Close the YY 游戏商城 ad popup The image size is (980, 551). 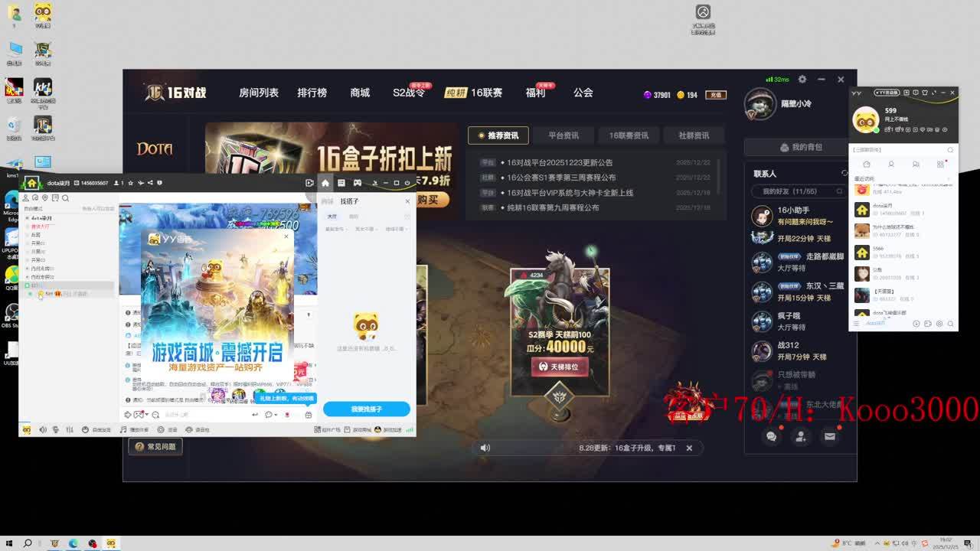tap(286, 236)
